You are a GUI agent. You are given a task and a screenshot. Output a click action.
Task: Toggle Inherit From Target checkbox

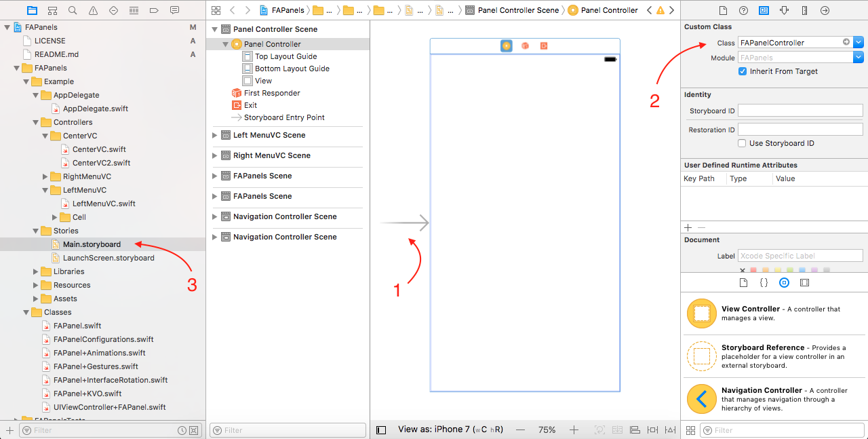pyautogui.click(x=743, y=71)
